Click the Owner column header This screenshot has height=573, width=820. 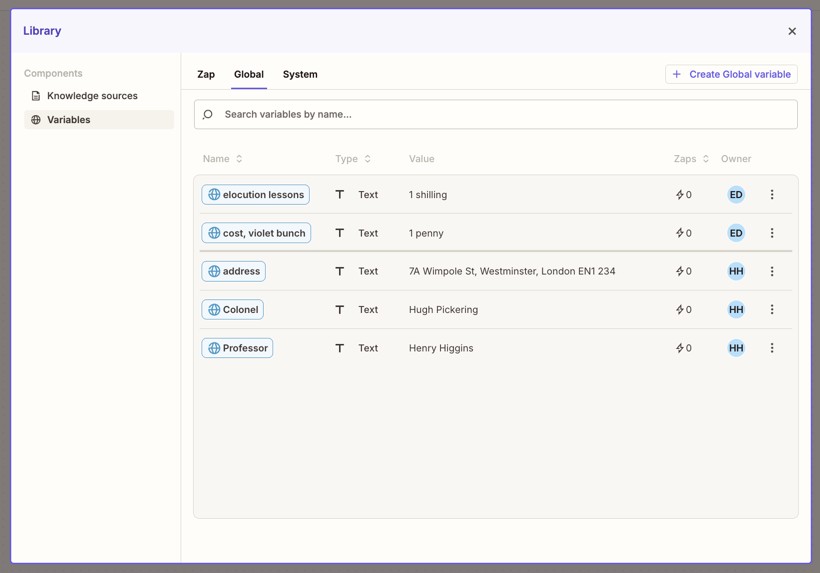pos(736,159)
